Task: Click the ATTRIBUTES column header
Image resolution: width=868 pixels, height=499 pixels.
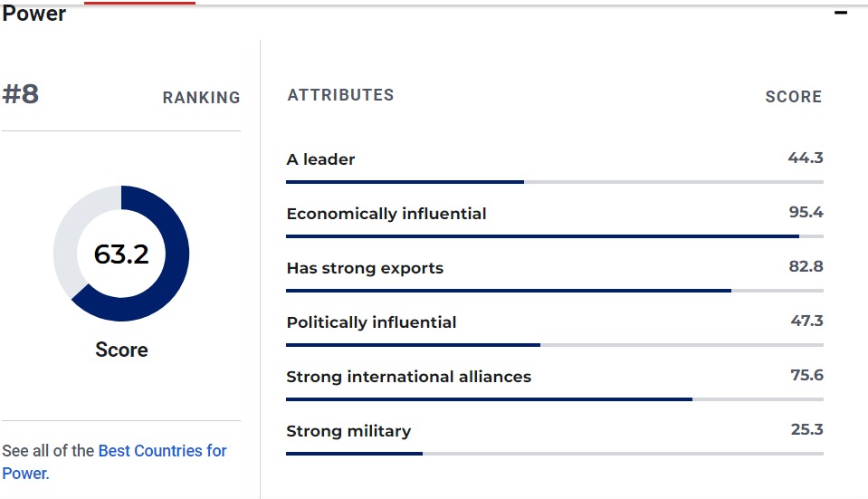Action: point(340,95)
